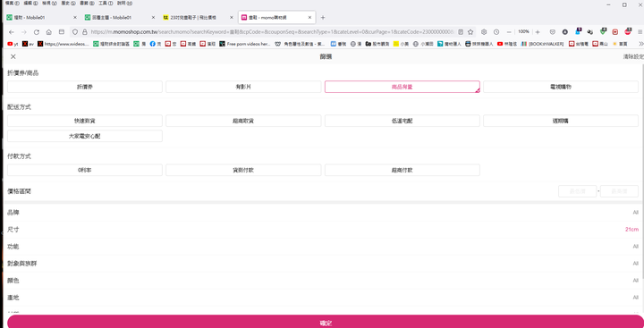This screenshot has width=644, height=328.
Task: Select the 貨到付款 payment filter
Action: [243, 170]
